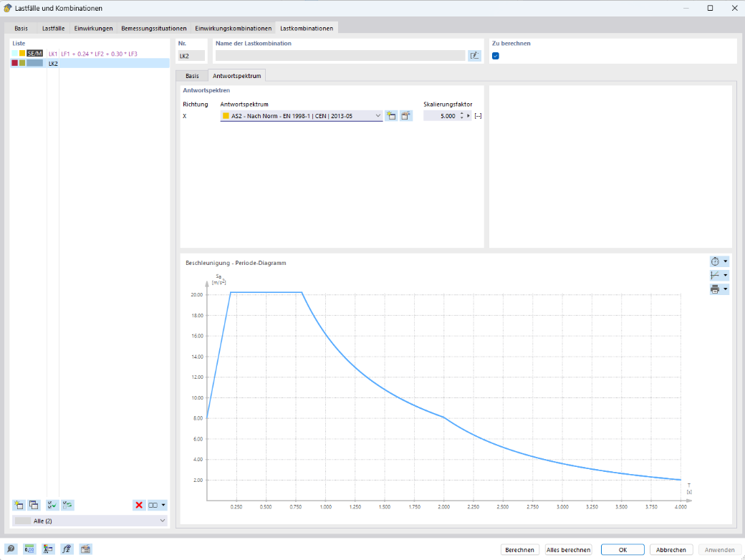Maximize the Lastfälle und Kombinationen window
Image resolution: width=745 pixels, height=560 pixels.
pyautogui.click(x=710, y=8)
